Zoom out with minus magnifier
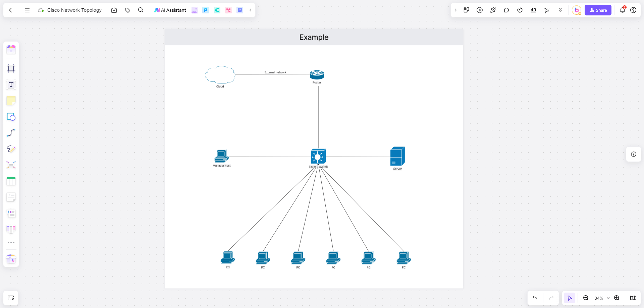The width and height of the screenshot is (644, 308). point(586,298)
